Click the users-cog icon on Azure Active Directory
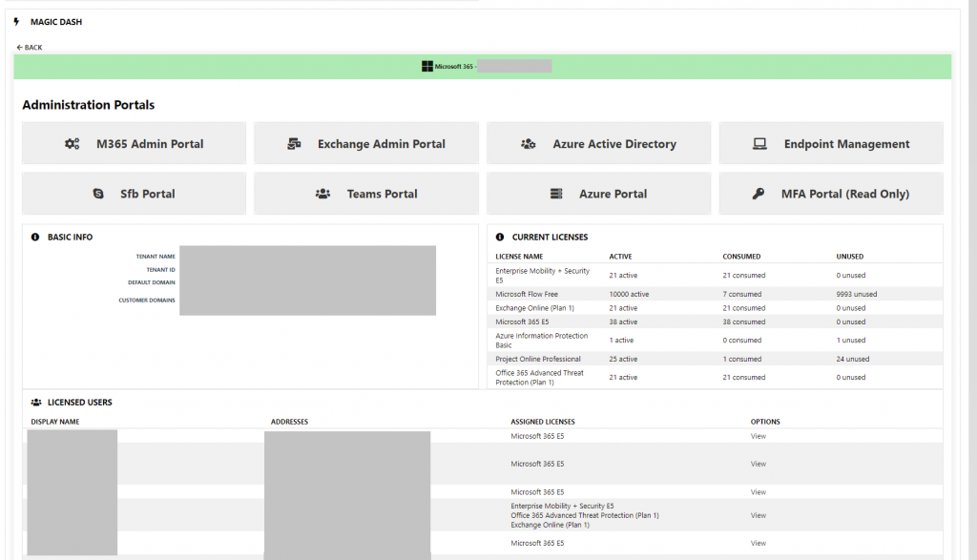Image resolution: width=977 pixels, height=560 pixels. pos(529,144)
